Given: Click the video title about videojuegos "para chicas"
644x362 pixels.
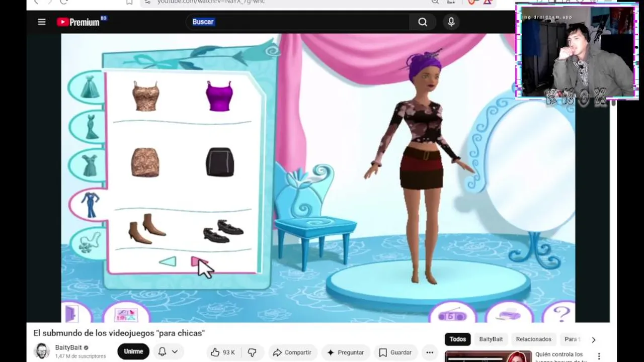Looking at the screenshot, I should 119,333.
